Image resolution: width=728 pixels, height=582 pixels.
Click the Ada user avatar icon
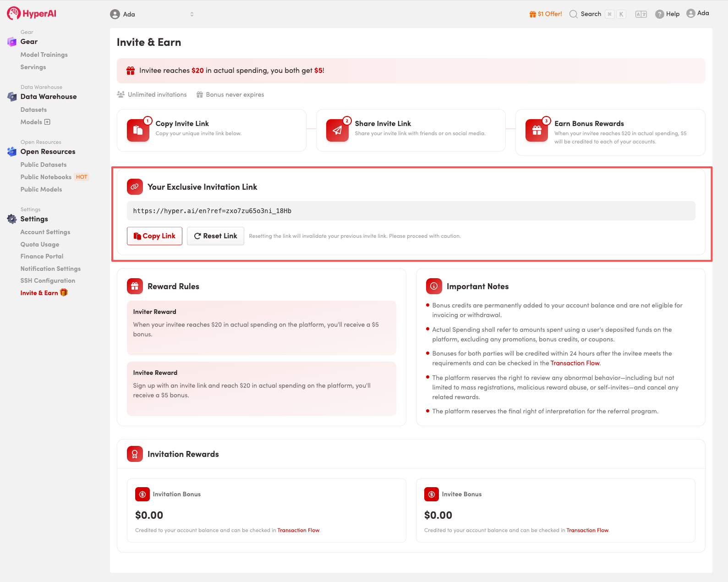(690, 13)
